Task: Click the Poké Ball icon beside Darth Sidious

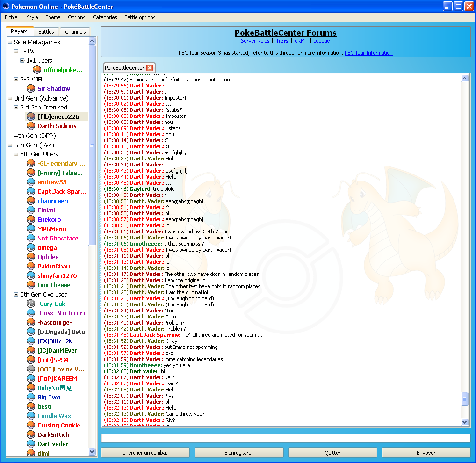Action: (x=31, y=126)
